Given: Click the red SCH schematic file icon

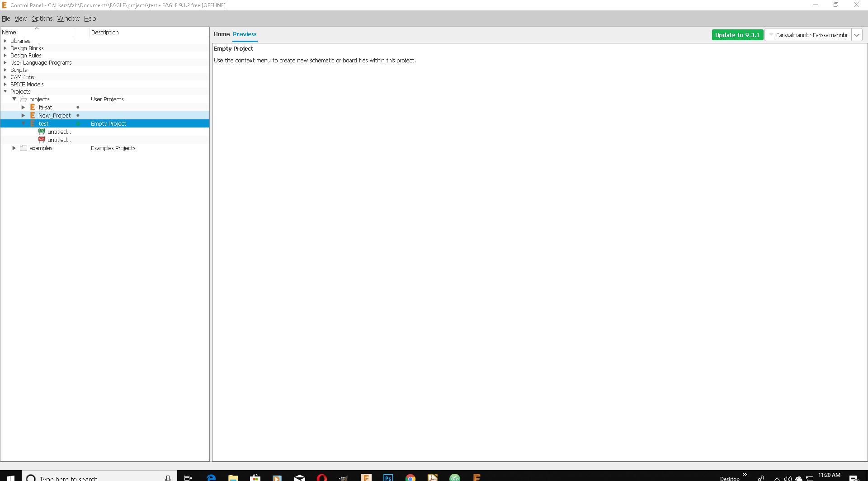Looking at the screenshot, I should coord(42,140).
